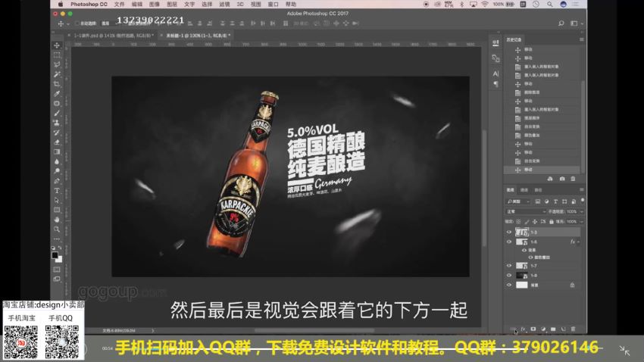Open Spotlight search in macOS menu bar

(549, 4)
